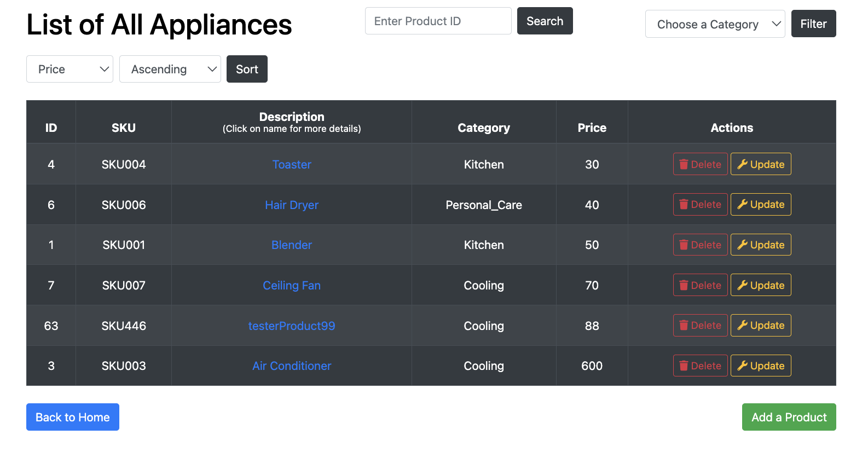Open the Toaster product details link
This screenshot has width=868, height=452.
292,164
